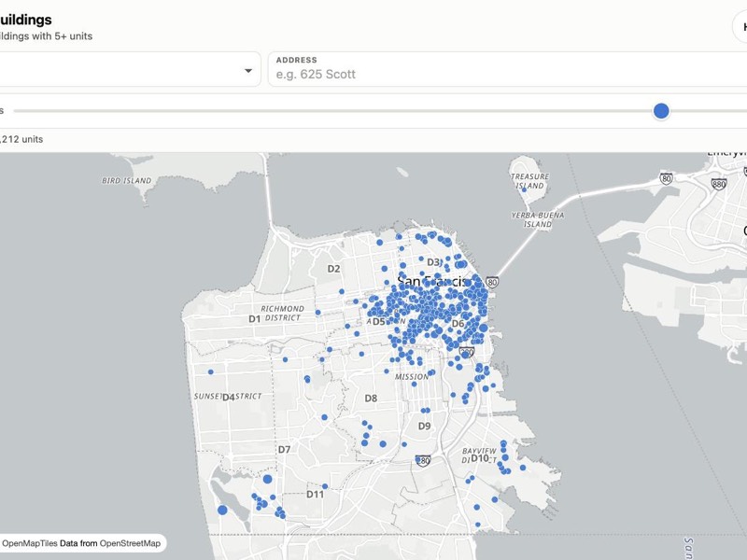Click the Address search input field
Image resolution: width=747 pixels, height=560 pixels.
pyautogui.click(x=507, y=69)
